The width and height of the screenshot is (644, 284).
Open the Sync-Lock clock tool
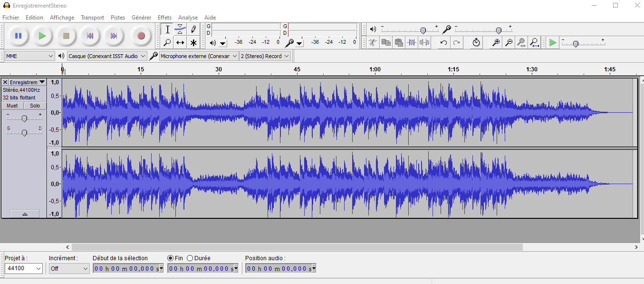click(x=476, y=43)
